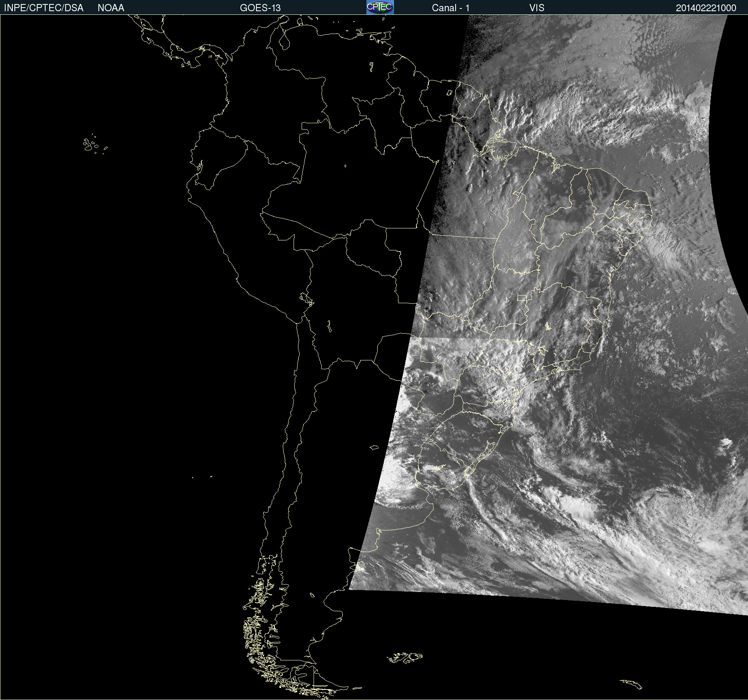Click the VIS band label
Screen dimensions: 748x700
537,8
